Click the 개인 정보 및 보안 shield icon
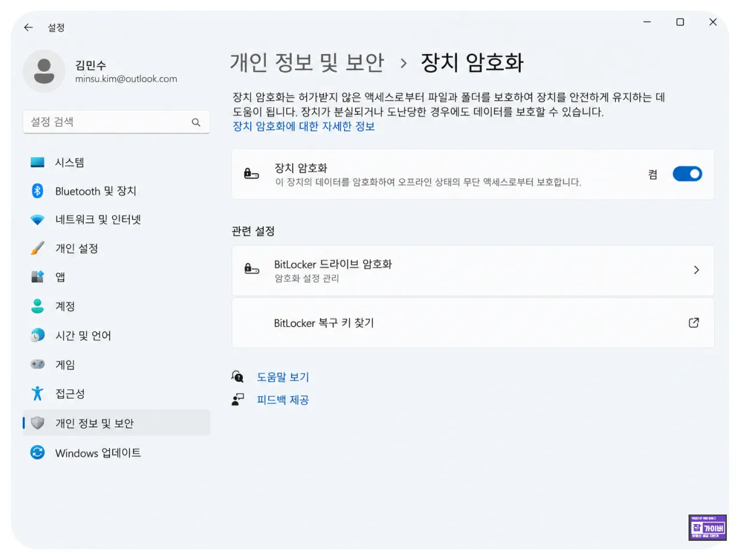740x560 pixels. click(x=37, y=423)
